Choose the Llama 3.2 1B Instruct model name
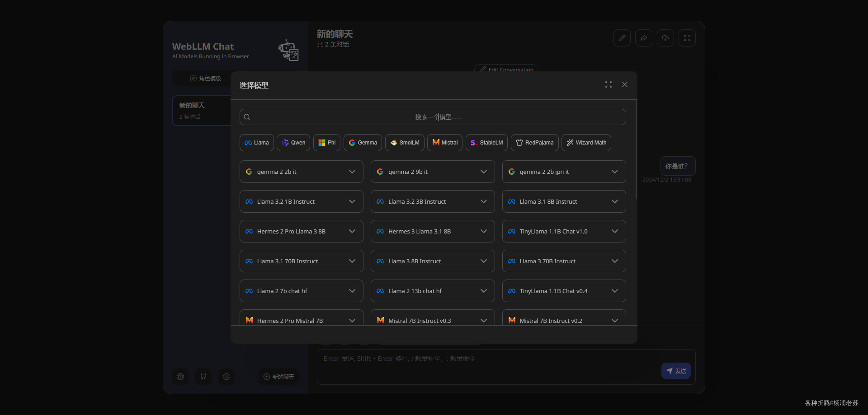The height and width of the screenshot is (415, 868). pos(286,201)
